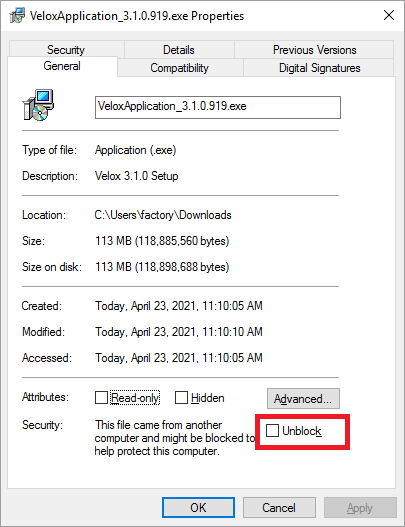Screen dimensions: 405x527
Task: Open the Advanced attributes dialog
Action: click(303, 399)
